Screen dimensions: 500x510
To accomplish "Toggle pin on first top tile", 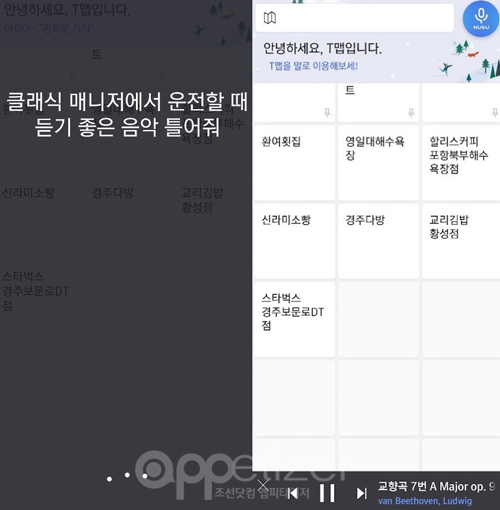I will (327, 113).
